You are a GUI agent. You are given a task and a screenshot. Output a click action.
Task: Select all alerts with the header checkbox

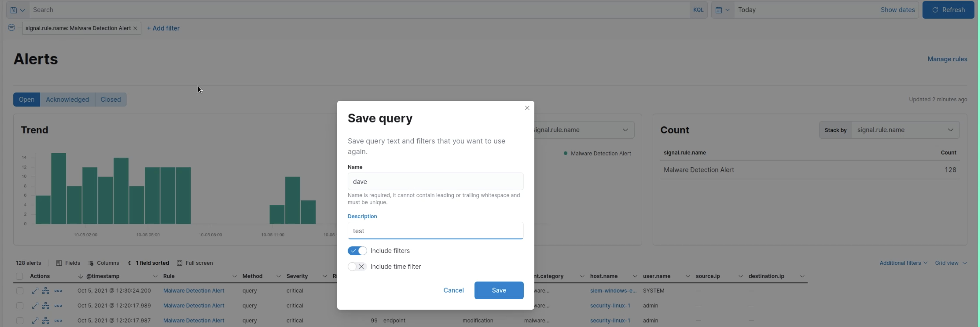click(20, 276)
